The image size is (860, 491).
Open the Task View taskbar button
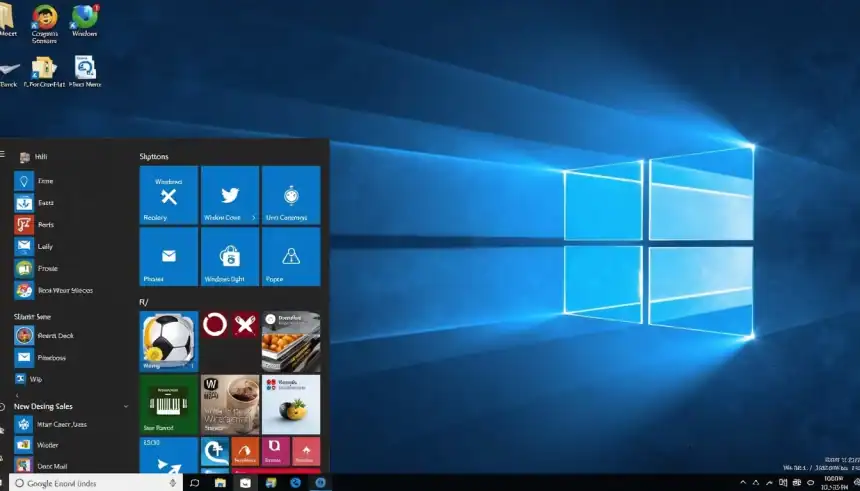click(x=195, y=483)
